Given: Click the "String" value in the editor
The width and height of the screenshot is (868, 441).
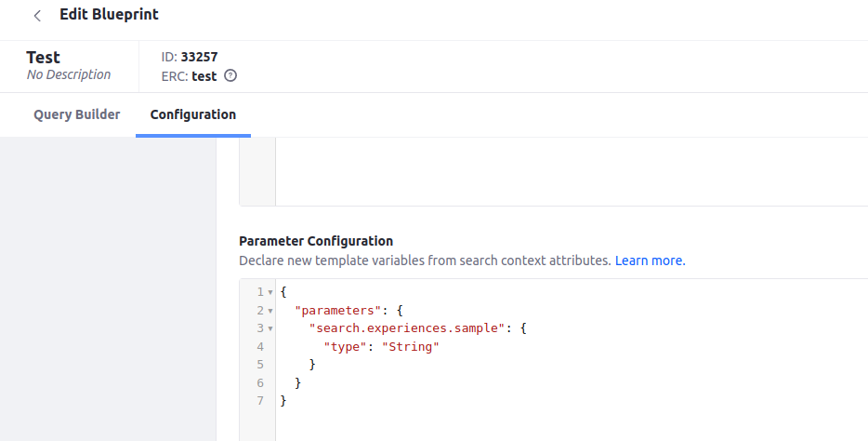Looking at the screenshot, I should tap(410, 347).
